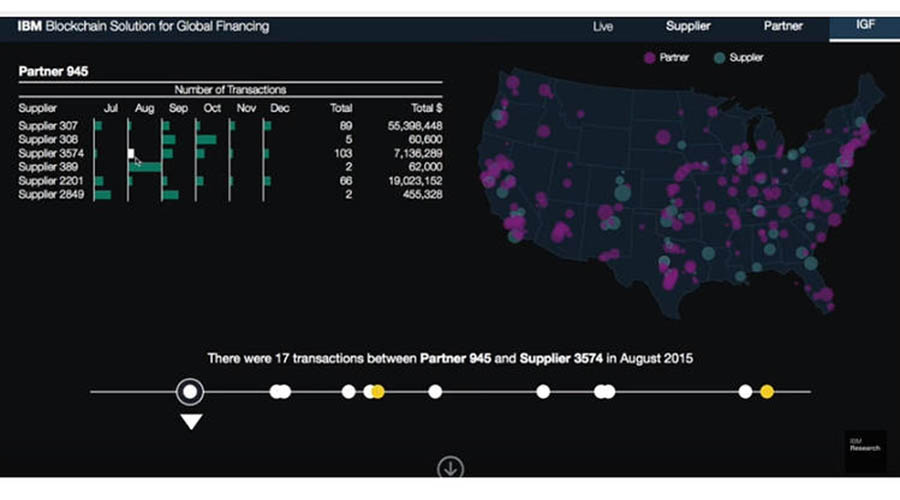Switch to the Live tab
Viewport: 900px width, 500px height.
(603, 26)
